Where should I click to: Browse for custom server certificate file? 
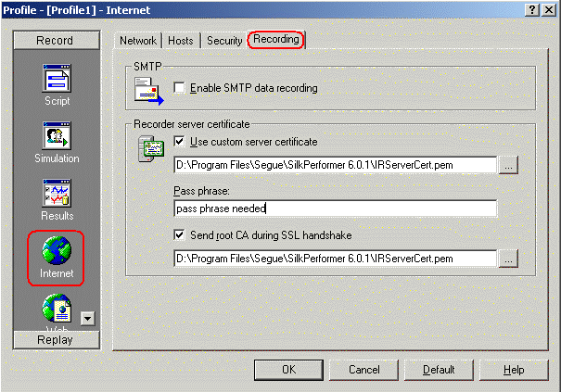[508, 165]
